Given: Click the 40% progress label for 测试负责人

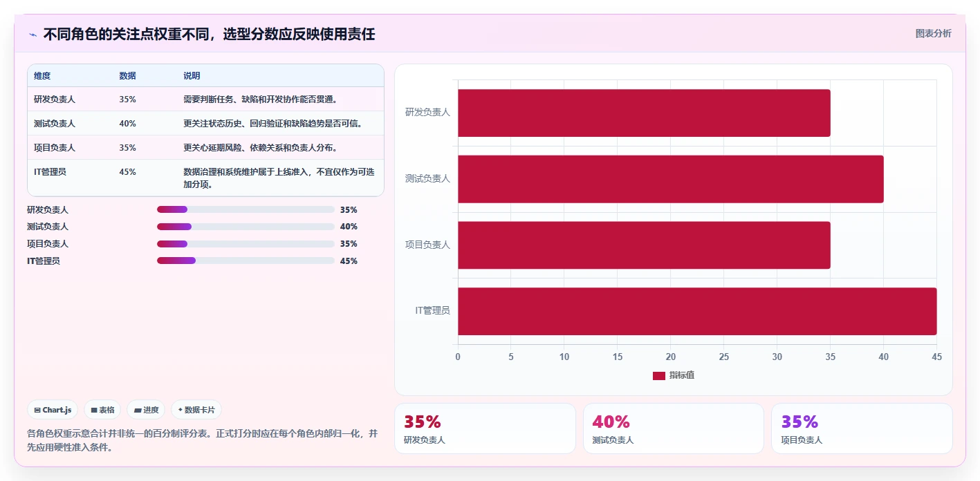Looking at the screenshot, I should 349,227.
